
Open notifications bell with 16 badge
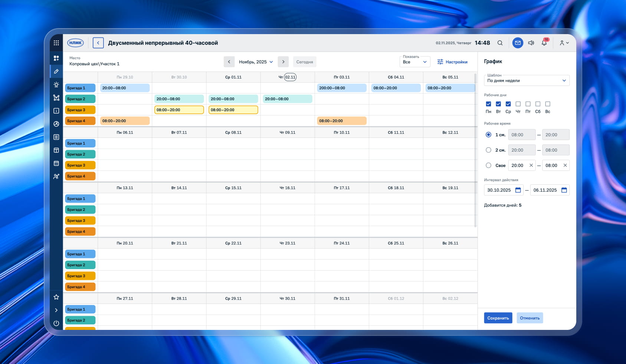click(544, 42)
